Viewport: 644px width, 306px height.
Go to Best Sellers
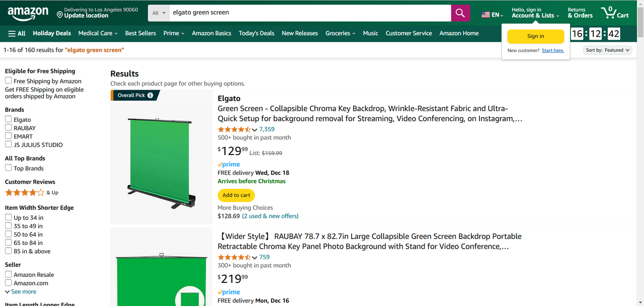point(140,33)
